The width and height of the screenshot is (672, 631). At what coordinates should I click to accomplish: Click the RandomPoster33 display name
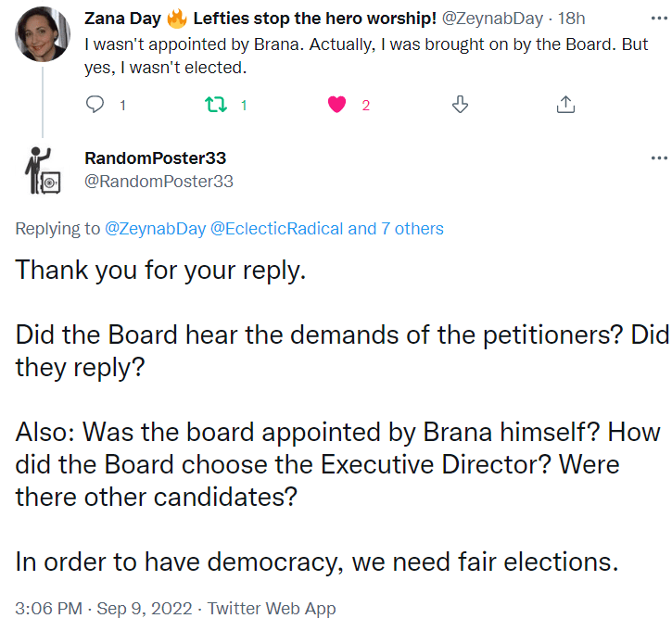tap(155, 158)
